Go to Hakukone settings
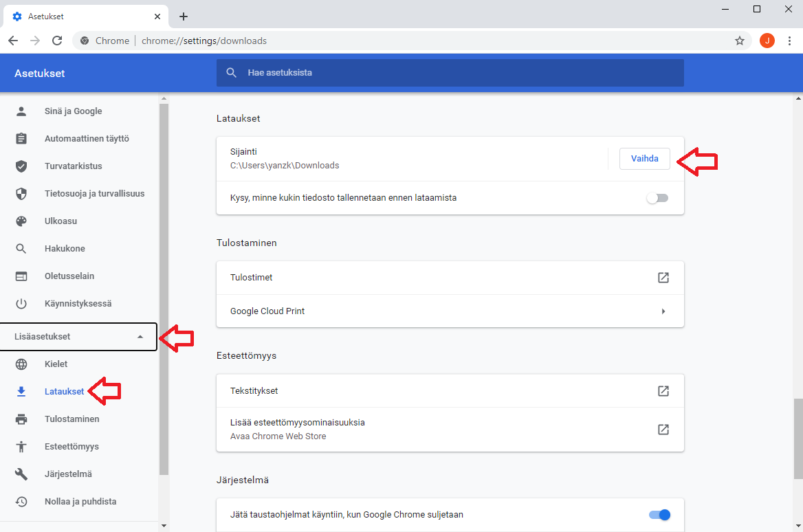The image size is (803, 532). point(65,249)
